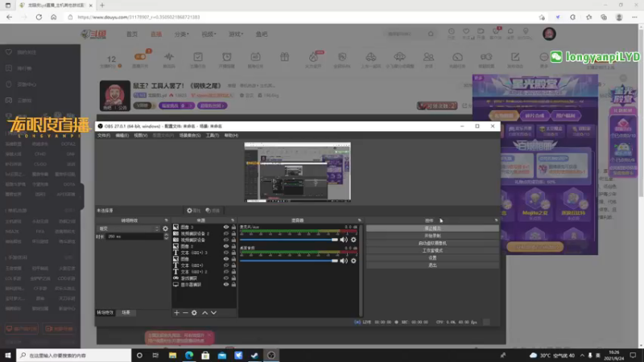644x362 pixels.
Task: Open new browser tab
Action: pyautogui.click(x=102, y=6)
